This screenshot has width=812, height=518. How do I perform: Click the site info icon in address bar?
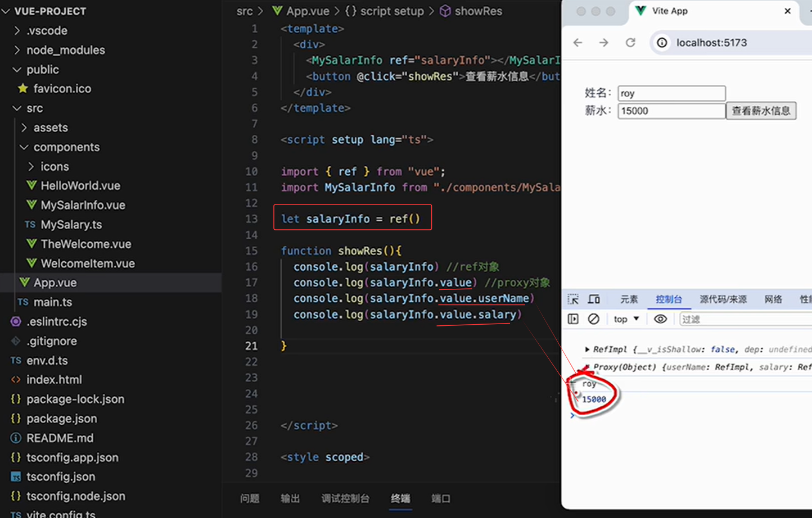click(662, 43)
